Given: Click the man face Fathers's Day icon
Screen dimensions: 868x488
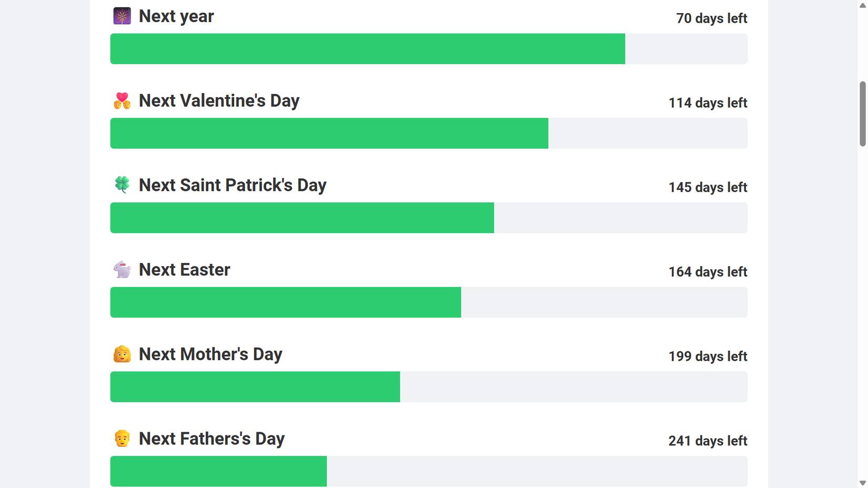Looking at the screenshot, I should (122, 439).
